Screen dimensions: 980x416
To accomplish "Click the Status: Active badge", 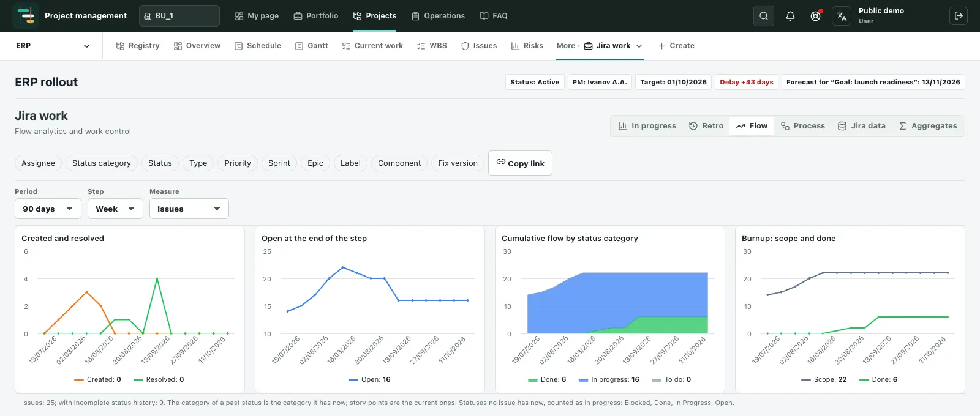I will pyautogui.click(x=535, y=82).
